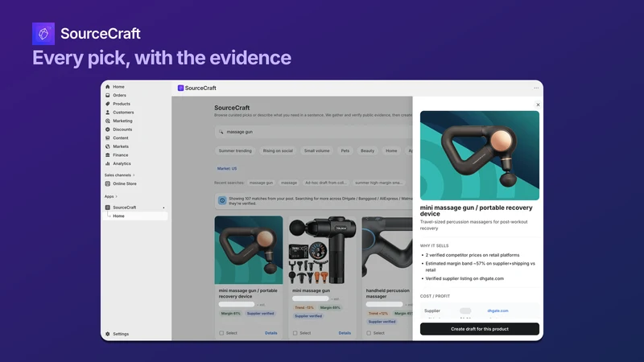Open the three-dot menu in app header
This screenshot has width=644, height=362.
(x=536, y=88)
